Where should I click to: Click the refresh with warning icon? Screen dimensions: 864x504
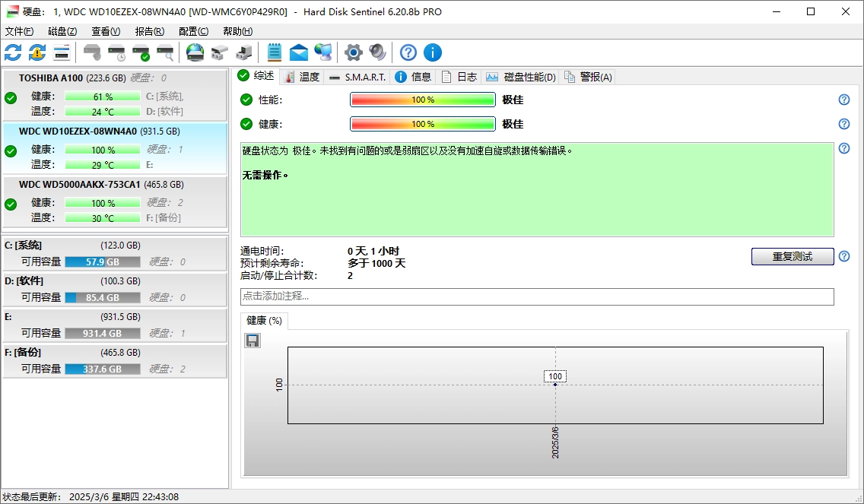37,52
